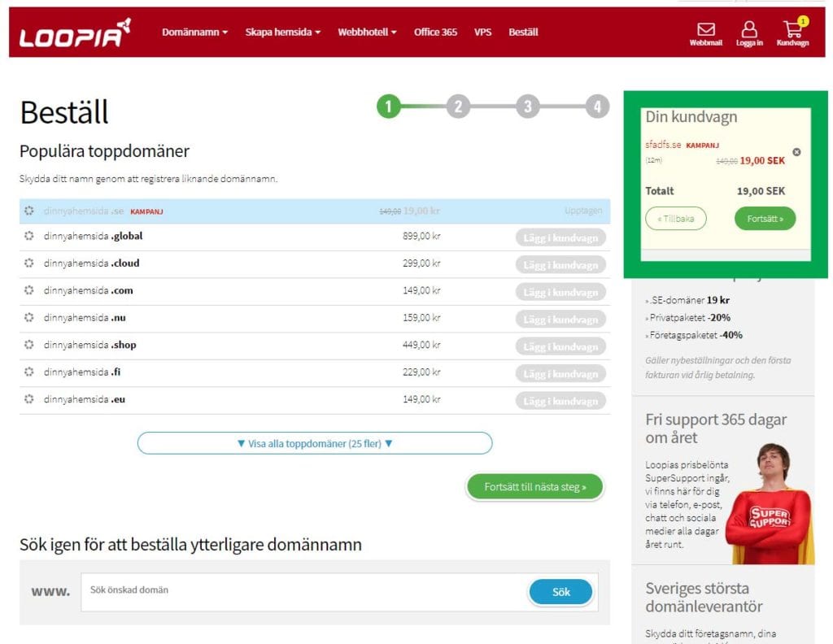The width and height of the screenshot is (833, 644).
Task: Add dinnyahemsida .com to cart
Action: point(560,292)
